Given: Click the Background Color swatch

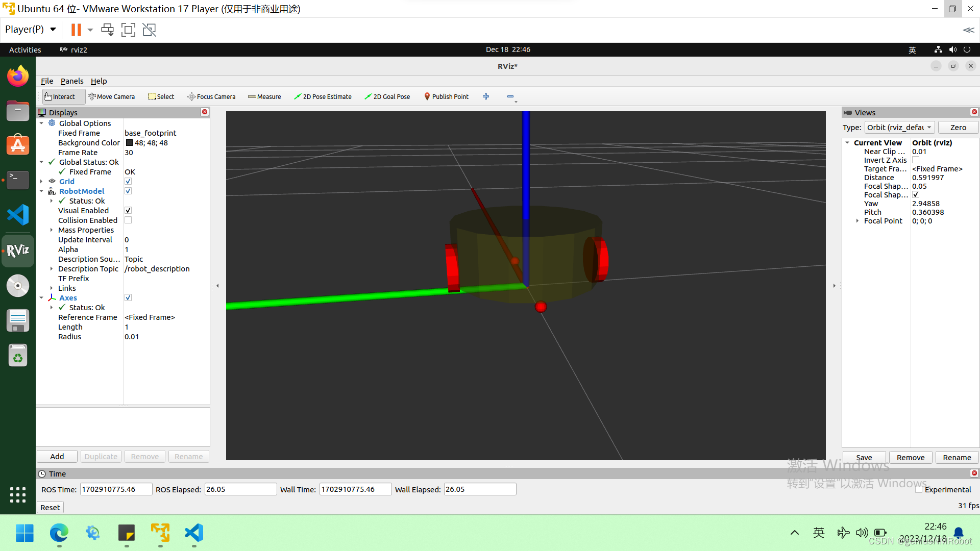Looking at the screenshot, I should (x=129, y=143).
